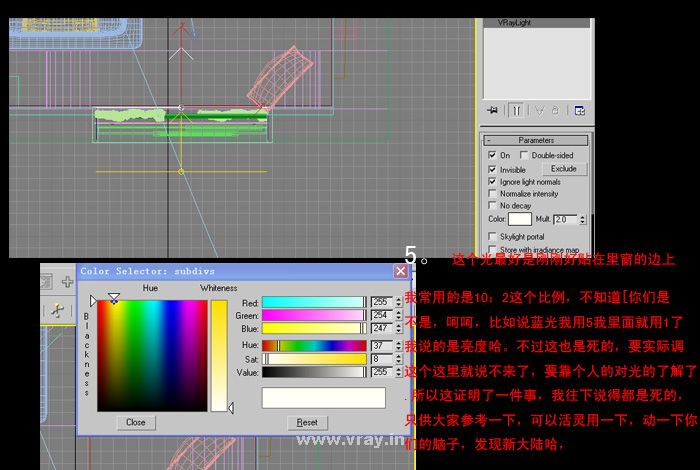The height and width of the screenshot is (470, 700).
Task: Enable Normalize intensity checkbox
Action: (x=492, y=194)
